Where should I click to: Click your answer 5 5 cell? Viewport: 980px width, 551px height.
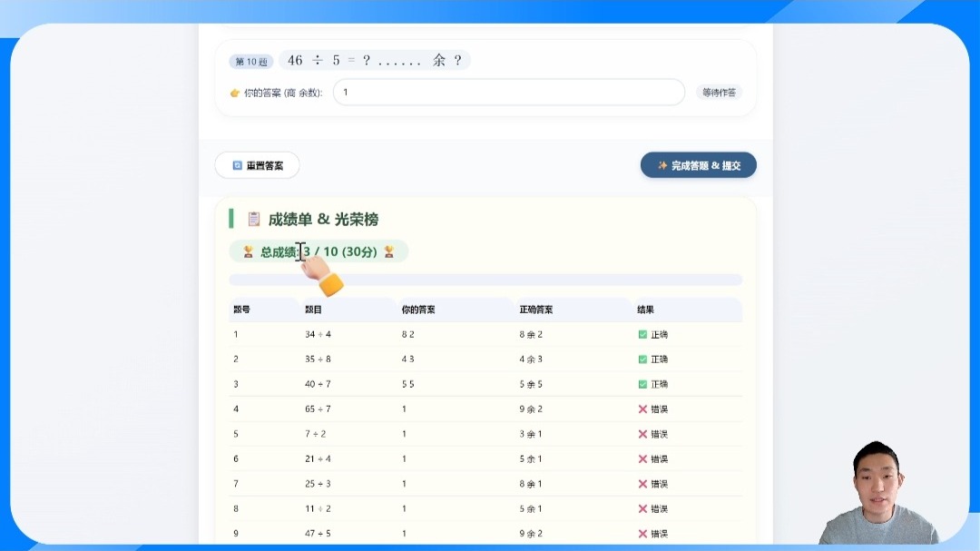pos(408,384)
